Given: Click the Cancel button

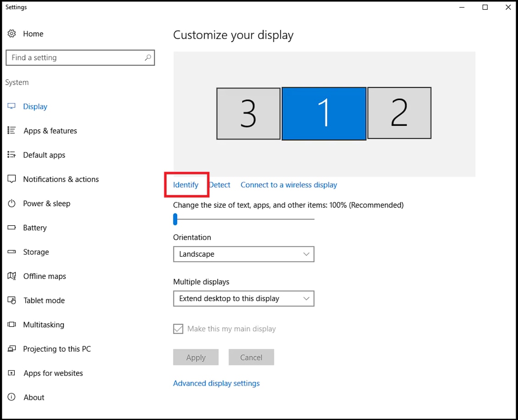Looking at the screenshot, I should (251, 357).
